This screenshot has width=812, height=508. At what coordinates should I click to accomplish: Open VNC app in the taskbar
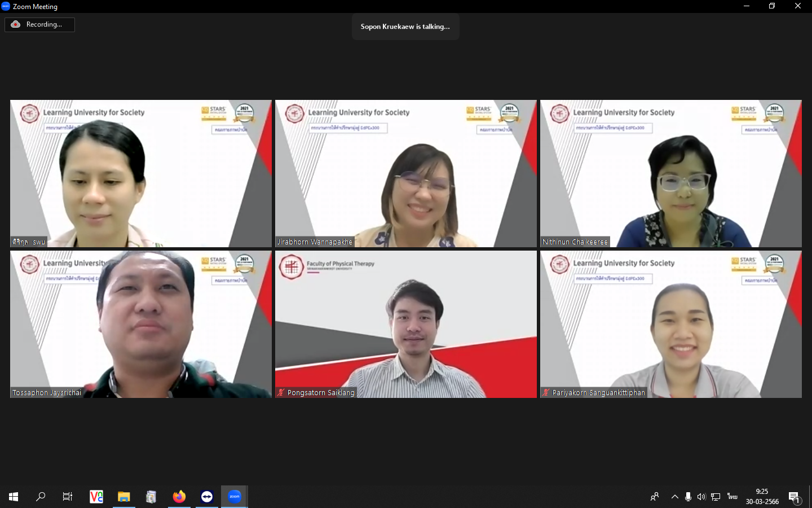tap(96, 497)
